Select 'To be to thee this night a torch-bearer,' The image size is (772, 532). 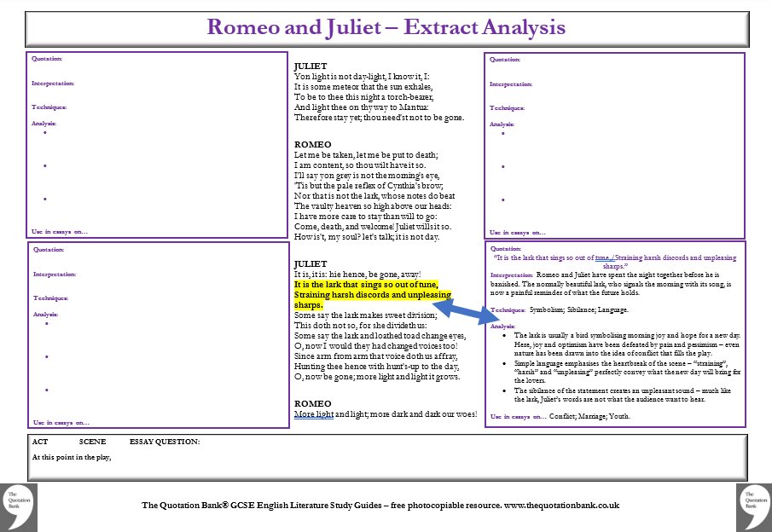(x=364, y=97)
